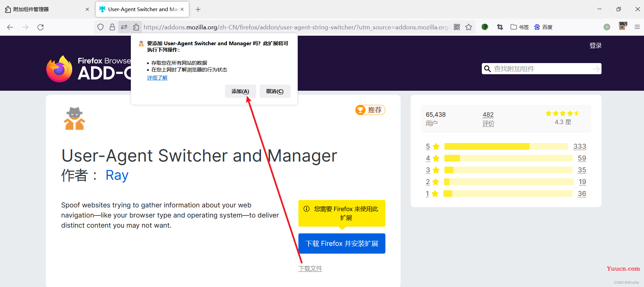The height and width of the screenshot is (287, 644).
Task: Click the green globe extension icon
Action: [x=485, y=27]
